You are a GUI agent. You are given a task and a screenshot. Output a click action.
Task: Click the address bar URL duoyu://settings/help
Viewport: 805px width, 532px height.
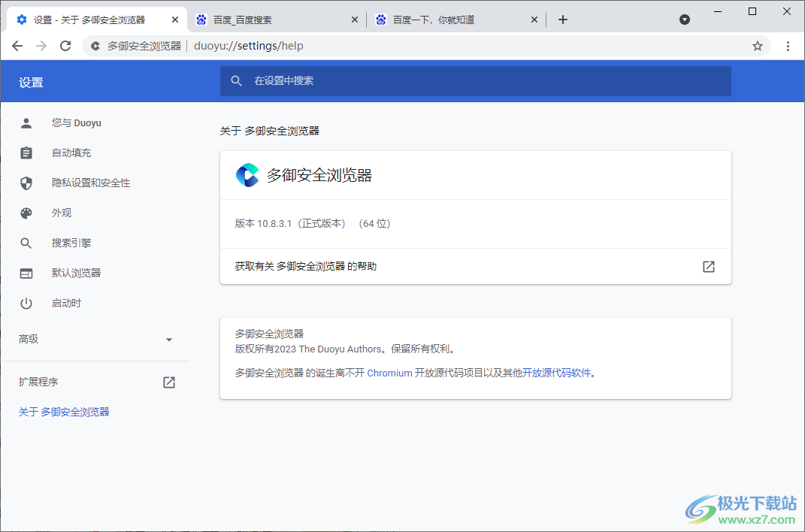point(249,46)
